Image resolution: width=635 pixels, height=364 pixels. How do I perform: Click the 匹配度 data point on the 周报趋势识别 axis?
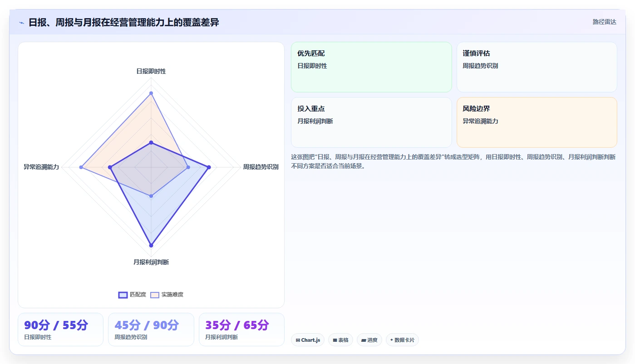coord(209,167)
